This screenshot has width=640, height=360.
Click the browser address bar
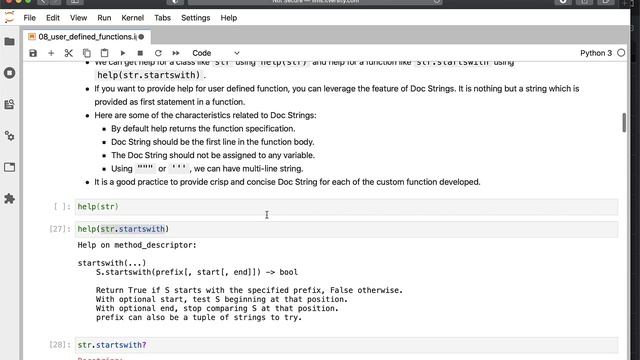click(316, 2)
